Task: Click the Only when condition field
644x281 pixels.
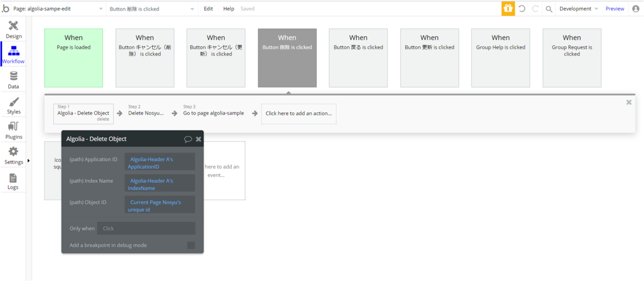Action: [x=146, y=228]
